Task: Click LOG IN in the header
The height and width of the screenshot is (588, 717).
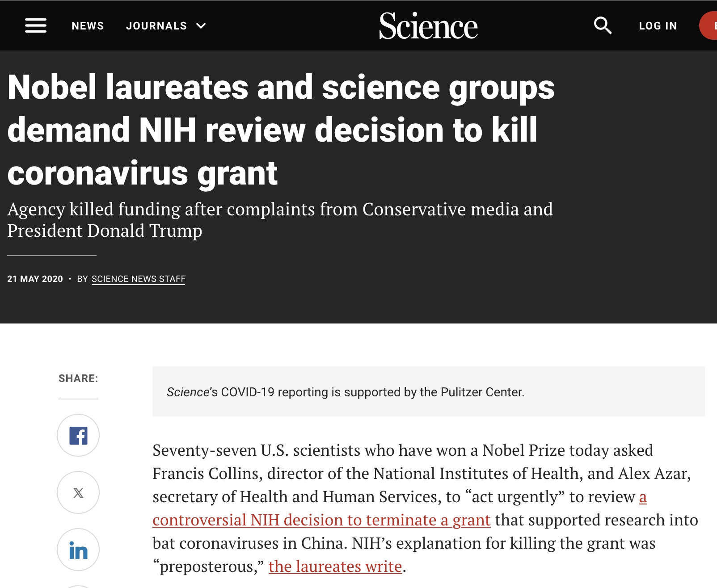Action: [658, 26]
